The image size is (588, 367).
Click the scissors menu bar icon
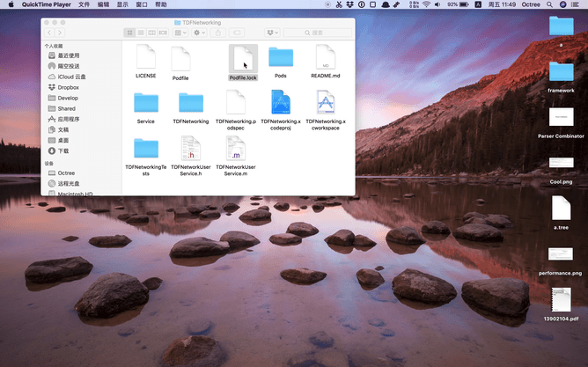339,4
